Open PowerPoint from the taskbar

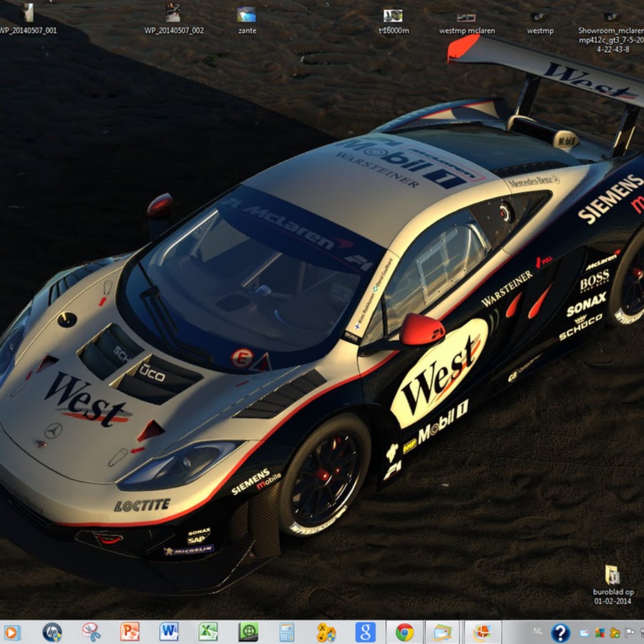tap(130, 632)
